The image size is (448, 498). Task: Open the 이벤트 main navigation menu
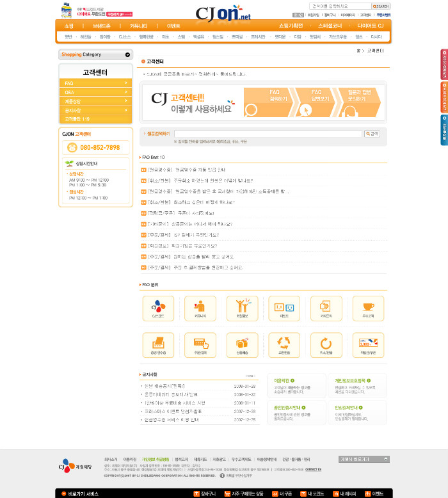(x=173, y=26)
